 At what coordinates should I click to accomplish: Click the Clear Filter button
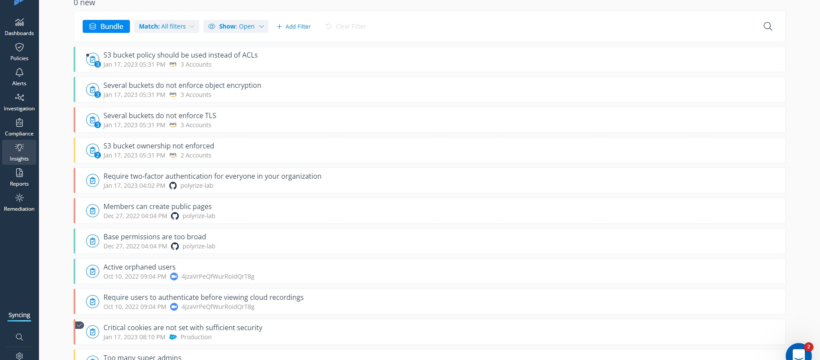[346, 26]
